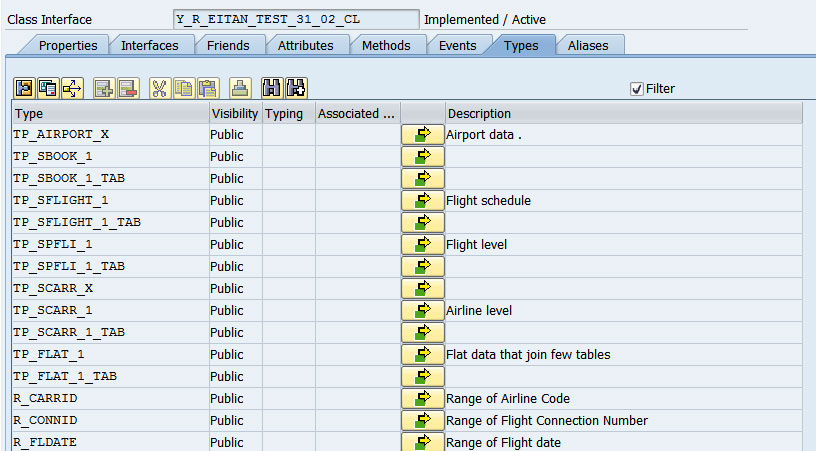Image resolution: width=816 pixels, height=451 pixels.
Task: Click the Paste clipboard icon
Action: pyautogui.click(x=208, y=88)
